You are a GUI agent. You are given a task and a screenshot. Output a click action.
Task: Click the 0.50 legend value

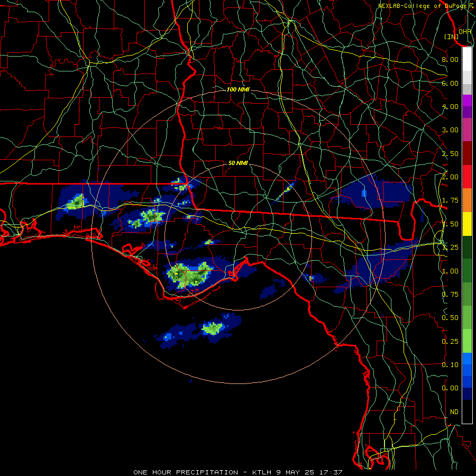point(450,318)
